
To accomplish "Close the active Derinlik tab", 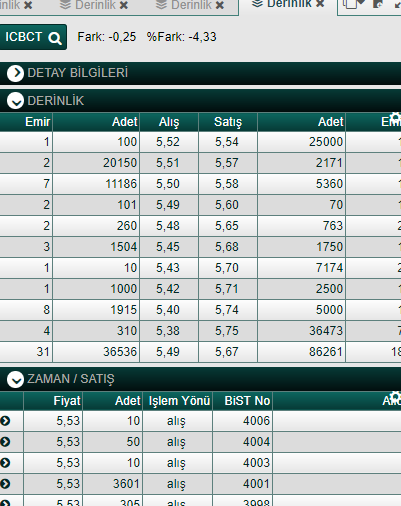I will pyautogui.click(x=320, y=4).
